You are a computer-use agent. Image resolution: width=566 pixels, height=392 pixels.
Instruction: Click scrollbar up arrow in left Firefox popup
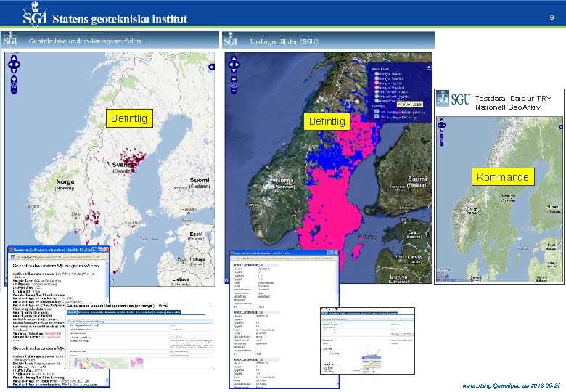107,264
